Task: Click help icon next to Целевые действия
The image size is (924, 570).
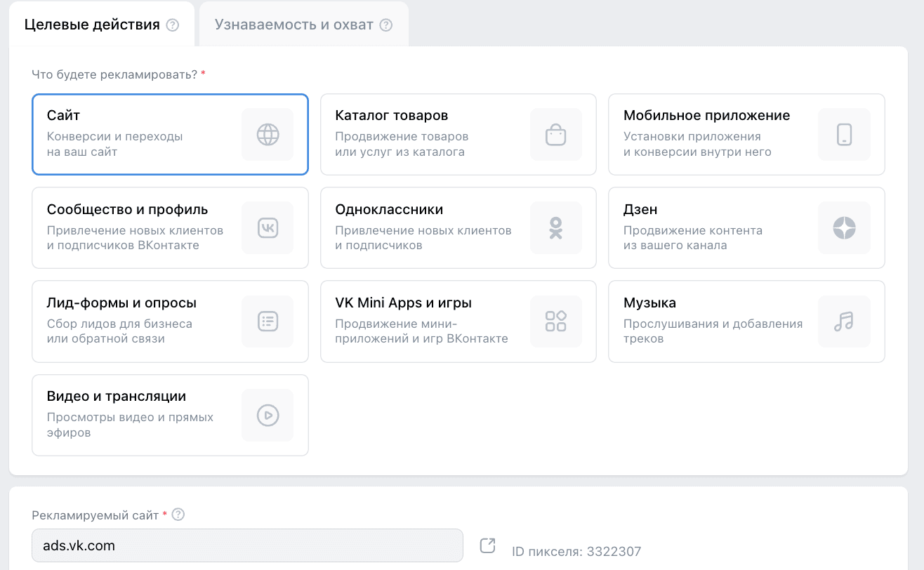Action: tap(172, 25)
